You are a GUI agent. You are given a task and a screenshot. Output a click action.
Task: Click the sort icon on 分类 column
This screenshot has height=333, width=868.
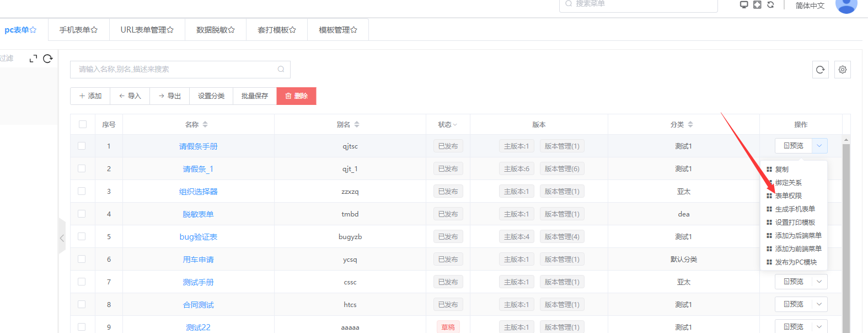coord(690,125)
